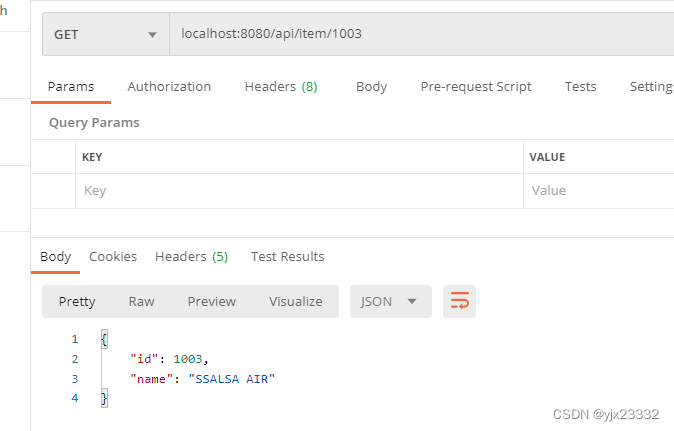This screenshot has height=431, width=674.
Task: Click the "name" key in response
Action: pos(152,379)
